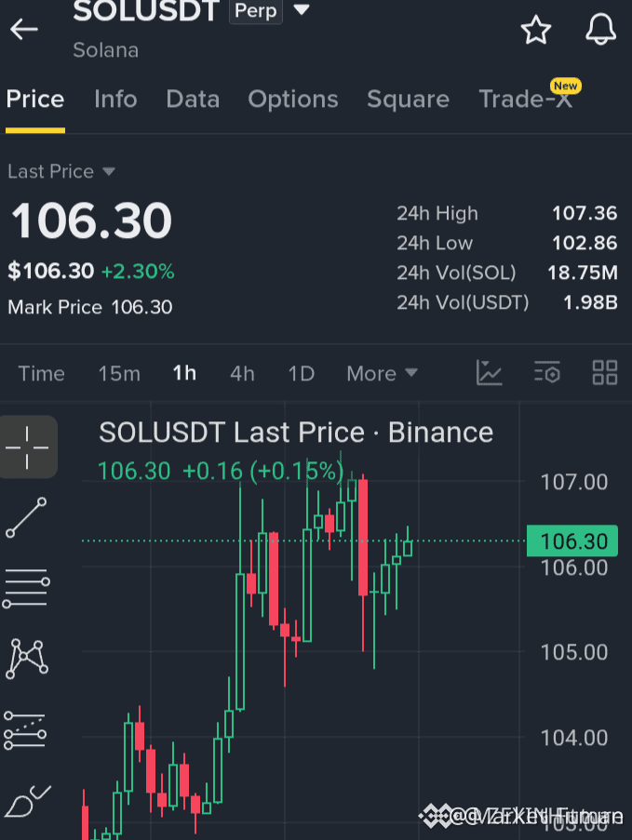Click the 106.30 price label on axis

click(571, 541)
